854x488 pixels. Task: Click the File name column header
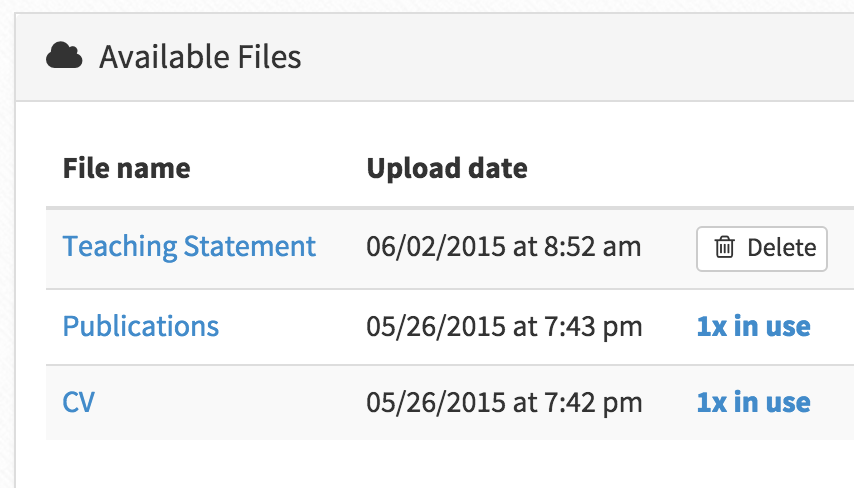[x=126, y=168]
